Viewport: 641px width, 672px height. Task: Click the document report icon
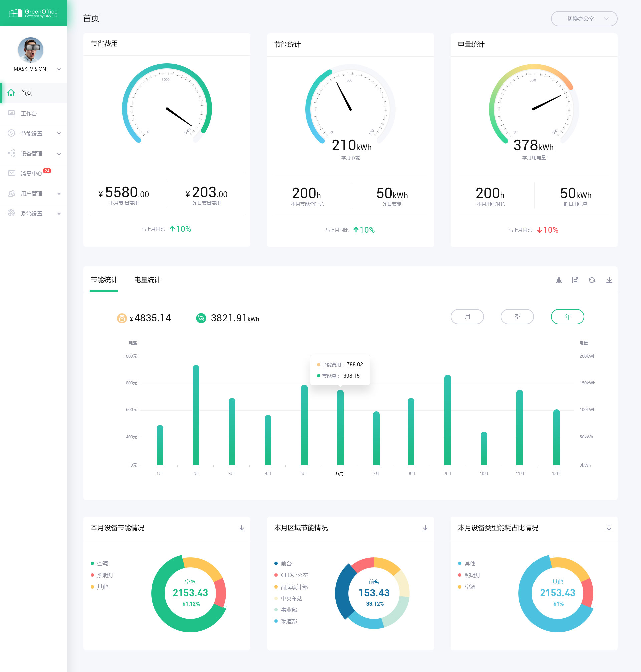[575, 280]
